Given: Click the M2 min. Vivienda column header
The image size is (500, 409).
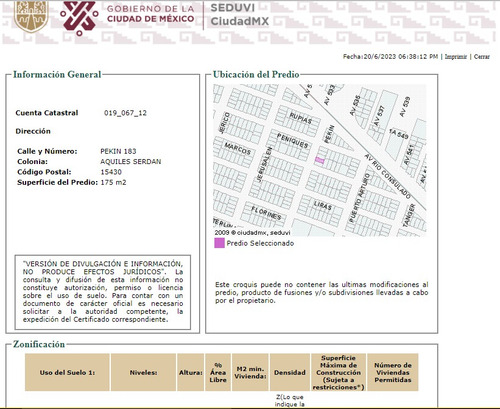Looking at the screenshot, I should pos(250,372).
